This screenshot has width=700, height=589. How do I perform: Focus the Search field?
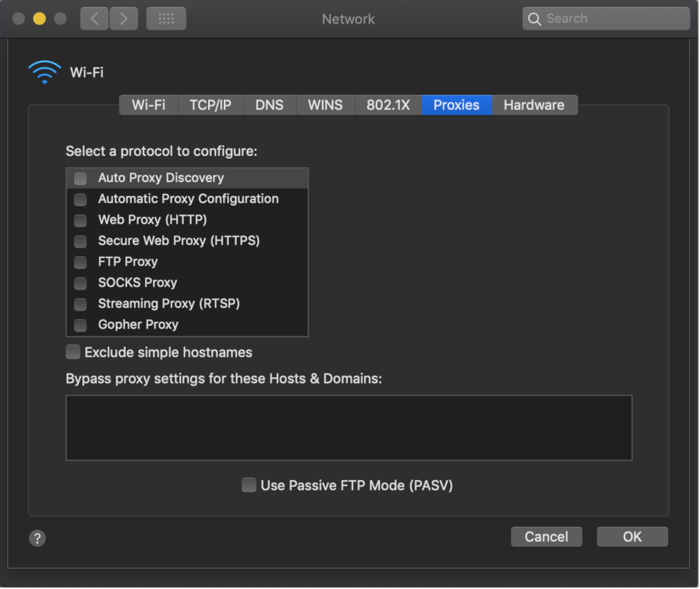click(606, 19)
